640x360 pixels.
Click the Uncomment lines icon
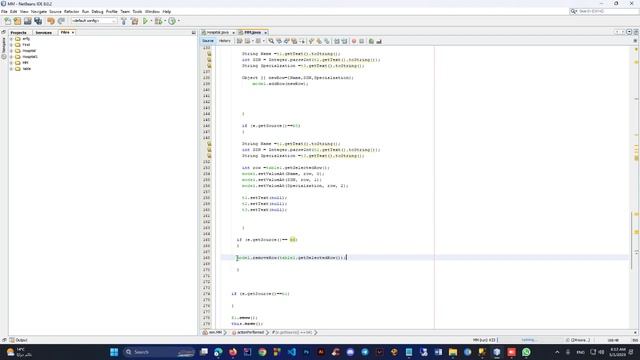click(379, 41)
